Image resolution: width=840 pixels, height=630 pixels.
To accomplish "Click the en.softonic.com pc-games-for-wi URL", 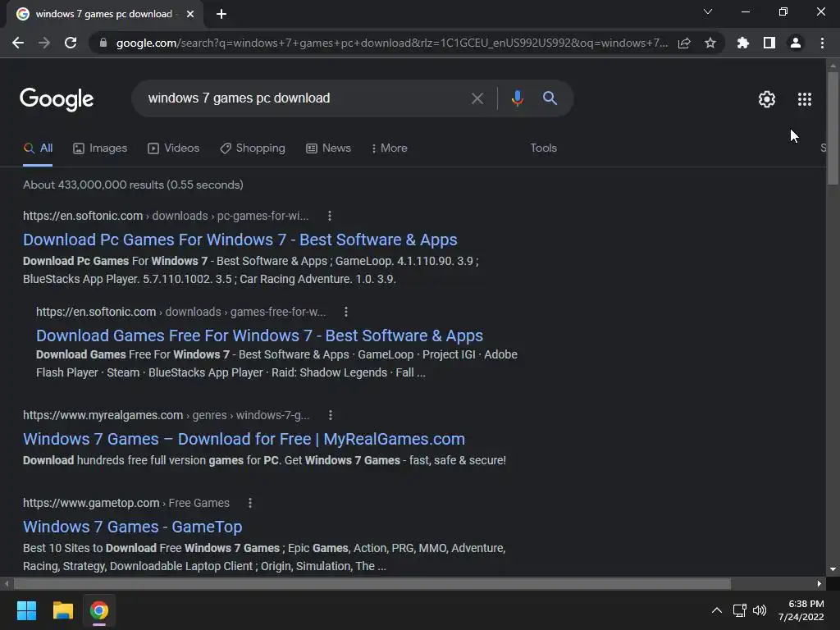I will pyautogui.click(x=166, y=216).
